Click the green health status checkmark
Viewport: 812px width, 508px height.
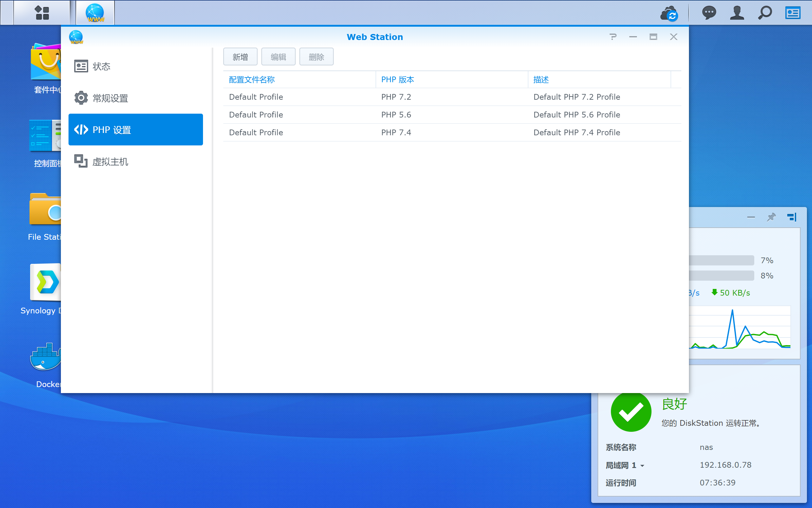pos(631,411)
